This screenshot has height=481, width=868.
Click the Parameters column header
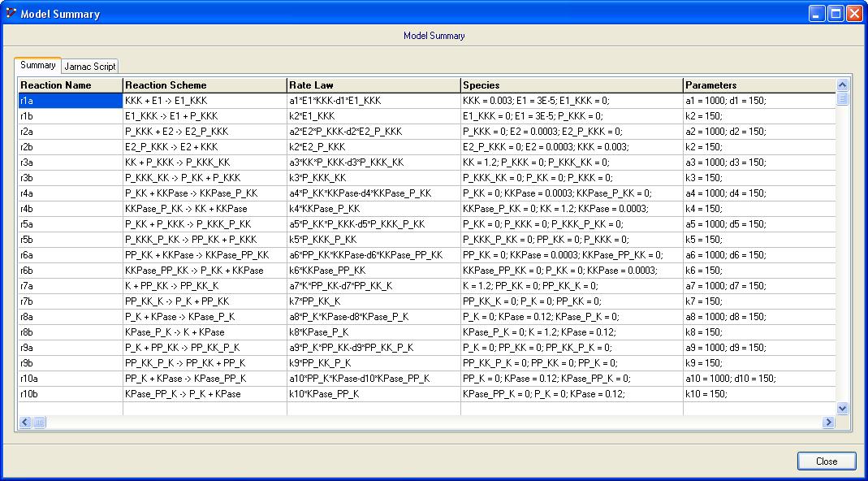(758, 85)
